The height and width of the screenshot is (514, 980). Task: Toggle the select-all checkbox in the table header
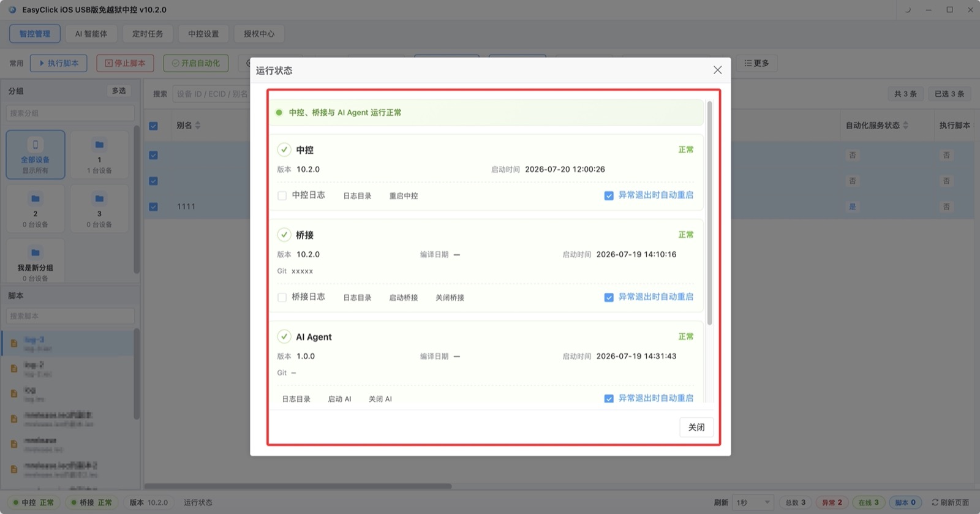(x=153, y=126)
